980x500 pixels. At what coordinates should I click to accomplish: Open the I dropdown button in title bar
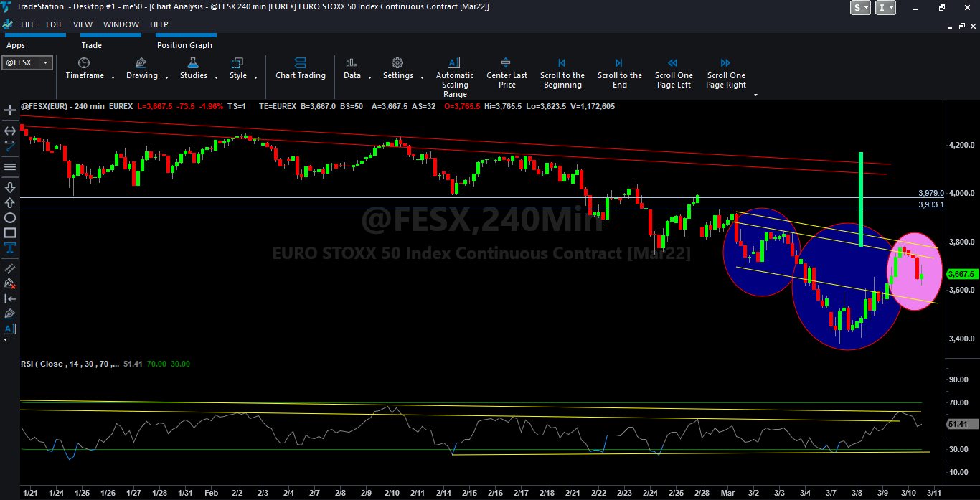887,7
